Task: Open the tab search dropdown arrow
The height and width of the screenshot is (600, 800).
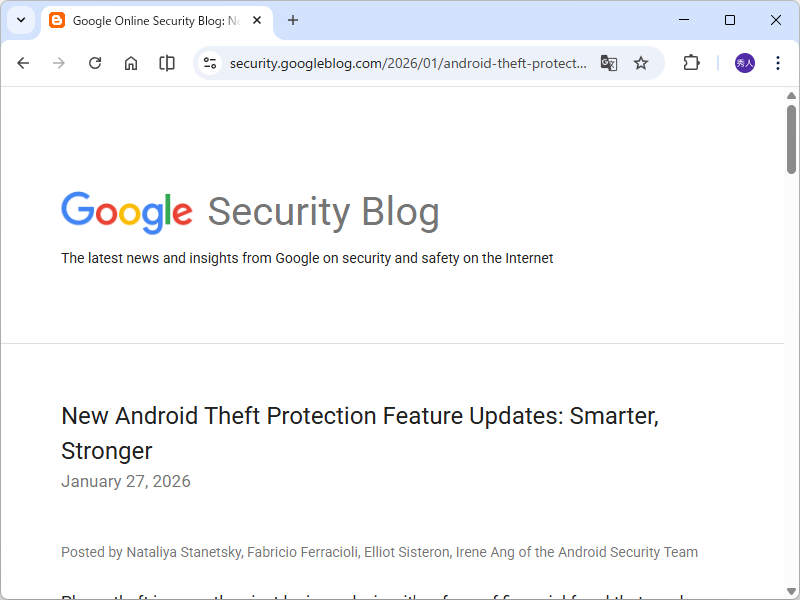Action: pos(21,20)
